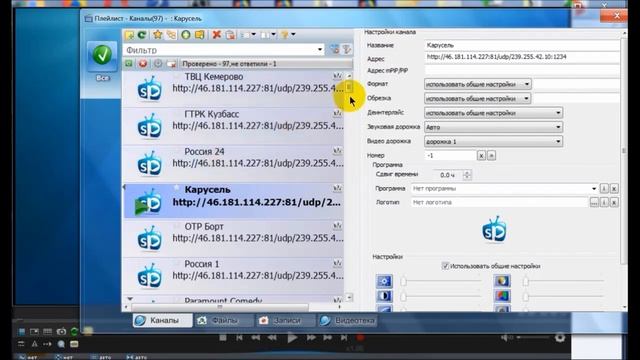Viewport: 640px width, 360px height.
Task: Click the green refresh playlist icon
Action: (x=142, y=35)
